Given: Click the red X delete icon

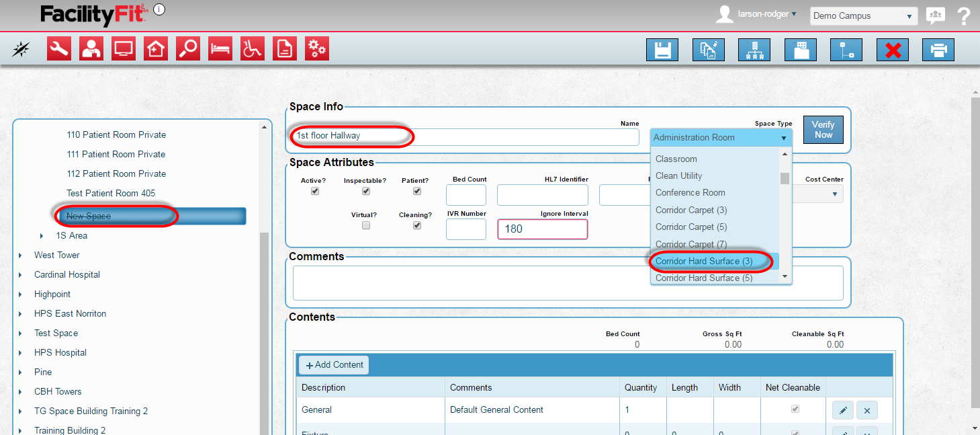Looking at the screenshot, I should [x=893, y=50].
